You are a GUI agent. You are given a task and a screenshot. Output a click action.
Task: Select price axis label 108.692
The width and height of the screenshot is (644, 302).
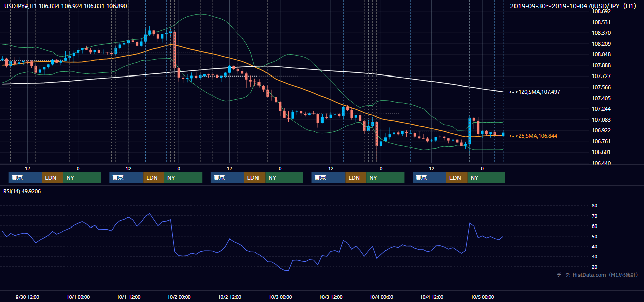(x=601, y=11)
